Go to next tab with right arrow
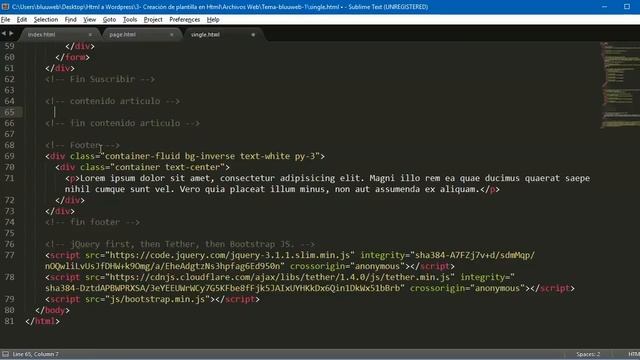This screenshot has width=640, height=360. (11, 33)
